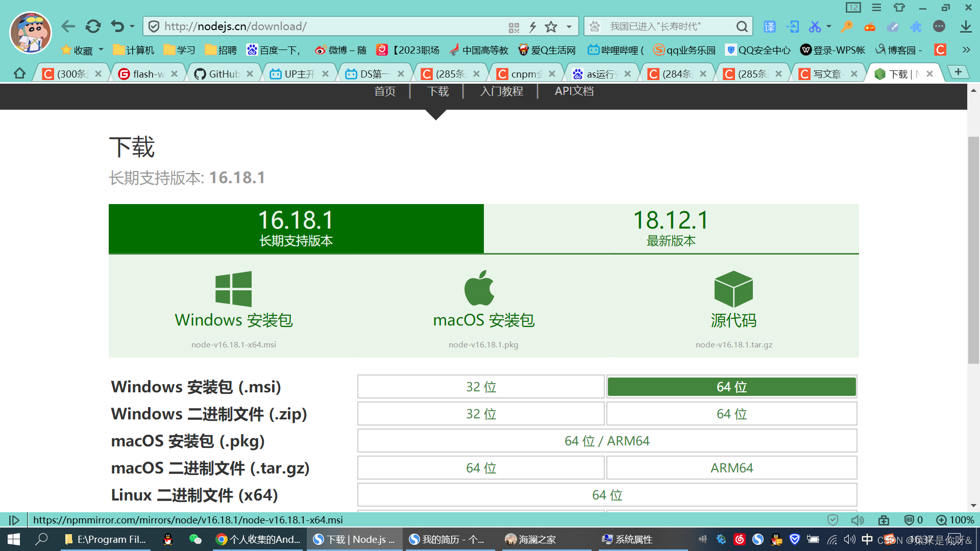Open 入门教程 in site navigation

[501, 91]
